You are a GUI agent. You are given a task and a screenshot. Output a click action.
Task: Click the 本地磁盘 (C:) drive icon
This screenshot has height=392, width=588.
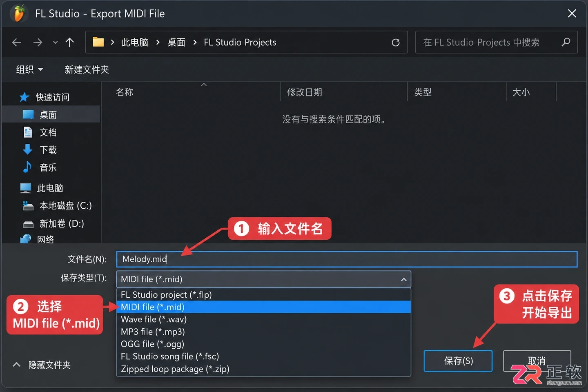tap(28, 206)
